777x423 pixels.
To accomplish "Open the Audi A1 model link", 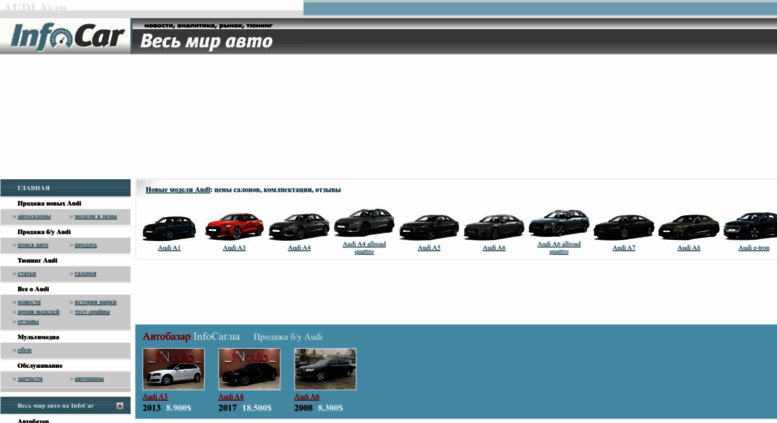I will 169,248.
